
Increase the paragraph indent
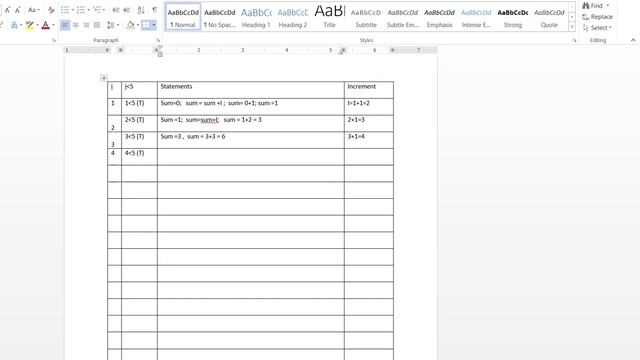[x=127, y=10]
